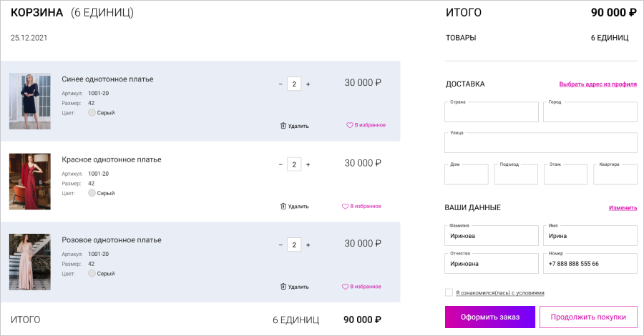The height and width of the screenshot is (336, 644).
Task: Click the 'Город' input field
Action: tap(590, 113)
